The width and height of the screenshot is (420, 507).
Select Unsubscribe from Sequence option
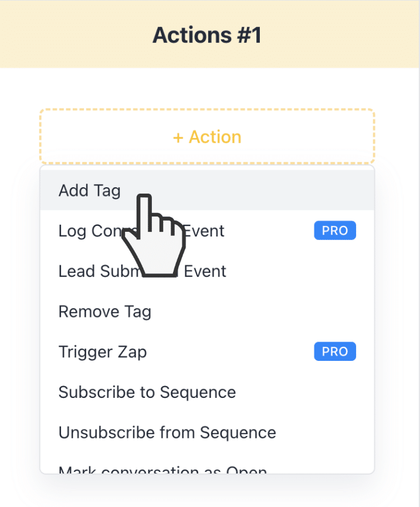pos(207,432)
